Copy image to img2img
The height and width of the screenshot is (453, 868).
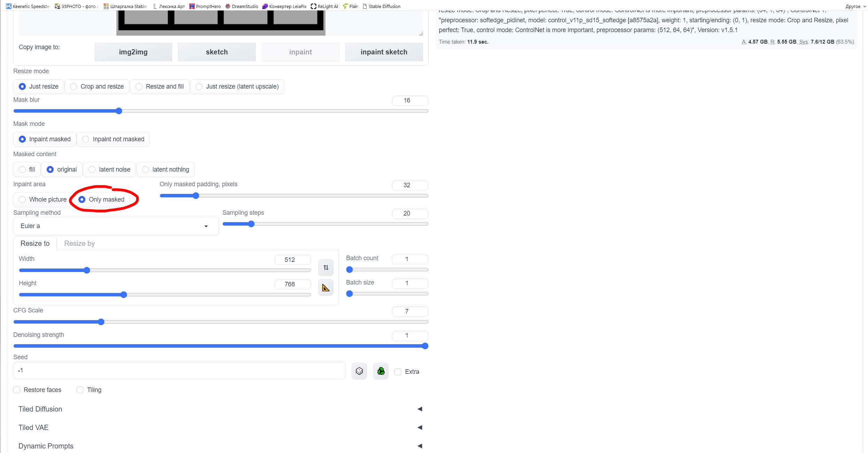click(133, 52)
